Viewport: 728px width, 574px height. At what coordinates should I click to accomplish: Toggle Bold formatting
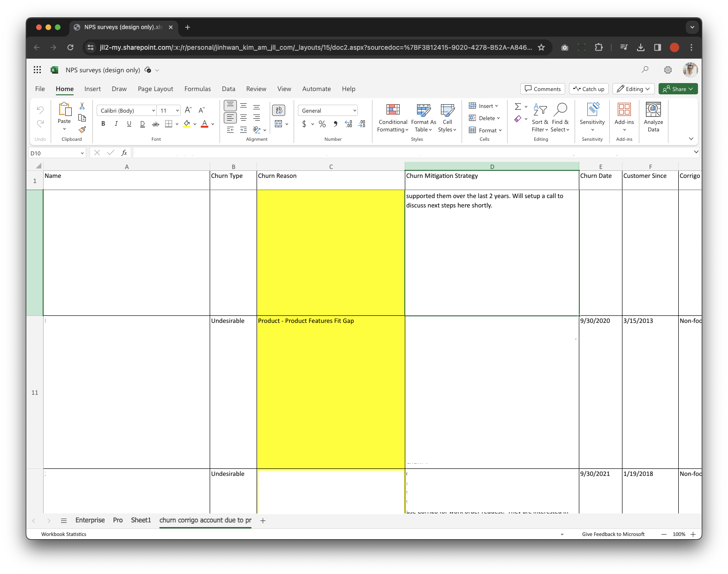coord(103,124)
